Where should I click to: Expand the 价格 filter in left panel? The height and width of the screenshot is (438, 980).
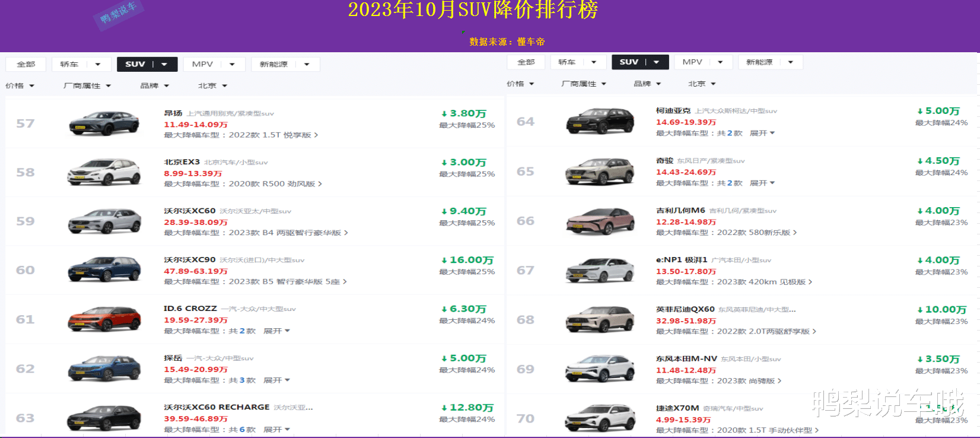click(20, 86)
